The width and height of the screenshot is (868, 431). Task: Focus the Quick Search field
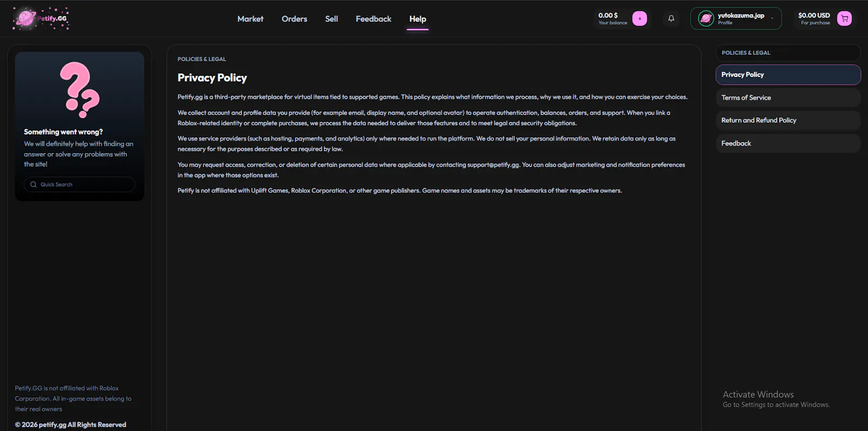point(79,185)
